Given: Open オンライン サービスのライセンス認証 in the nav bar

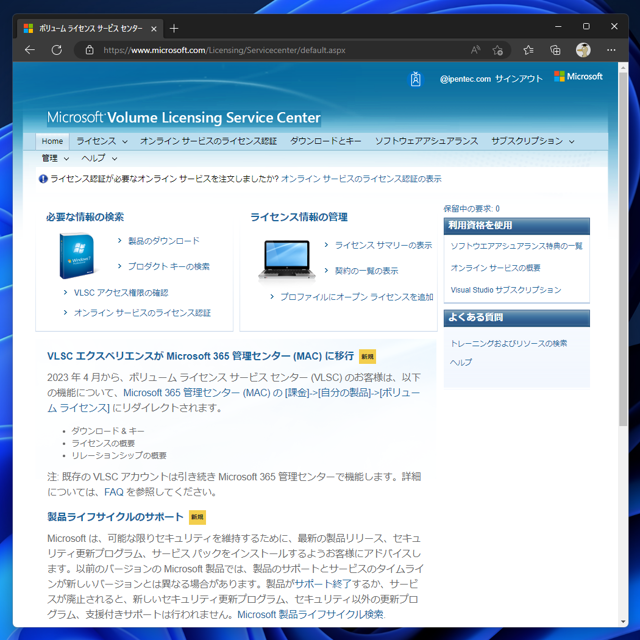Looking at the screenshot, I should coord(209,141).
